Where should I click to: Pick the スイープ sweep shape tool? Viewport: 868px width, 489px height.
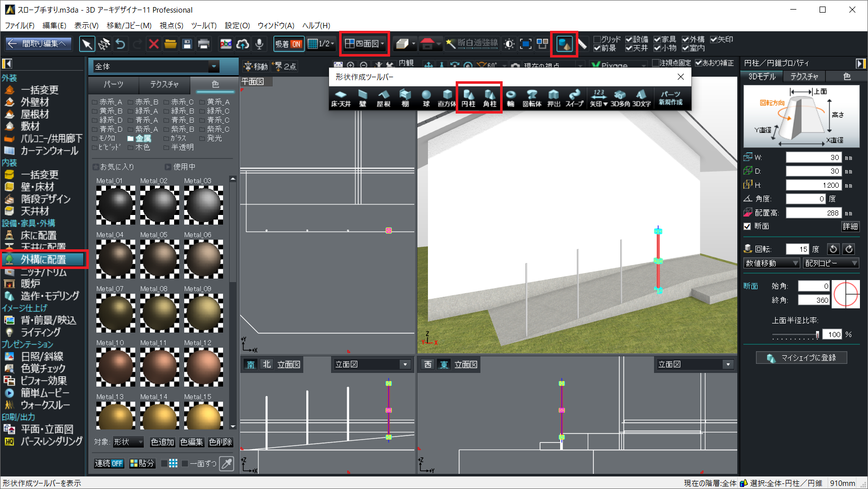coord(574,97)
